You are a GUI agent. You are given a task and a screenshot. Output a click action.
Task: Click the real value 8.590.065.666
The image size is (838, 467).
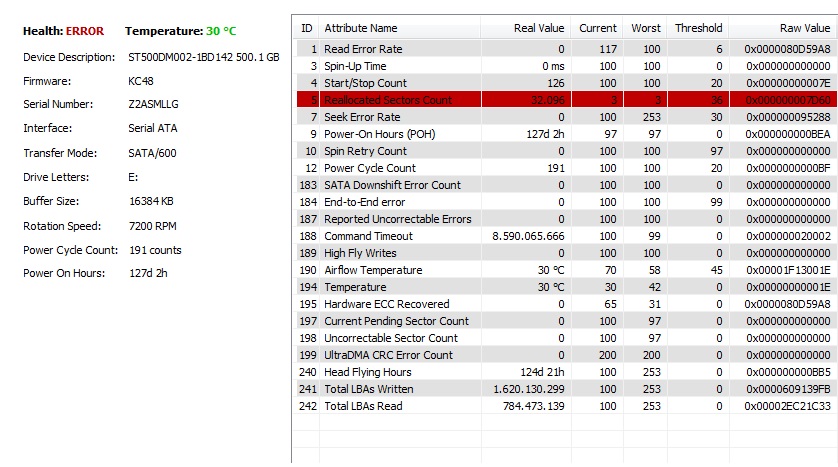click(528, 236)
